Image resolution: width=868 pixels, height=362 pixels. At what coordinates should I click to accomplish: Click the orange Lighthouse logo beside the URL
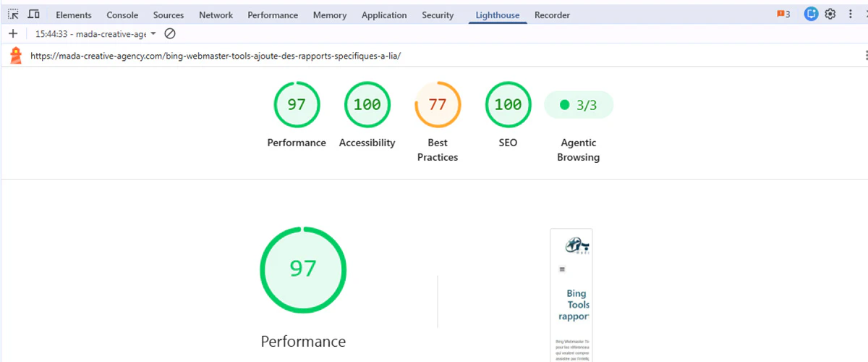[16, 56]
